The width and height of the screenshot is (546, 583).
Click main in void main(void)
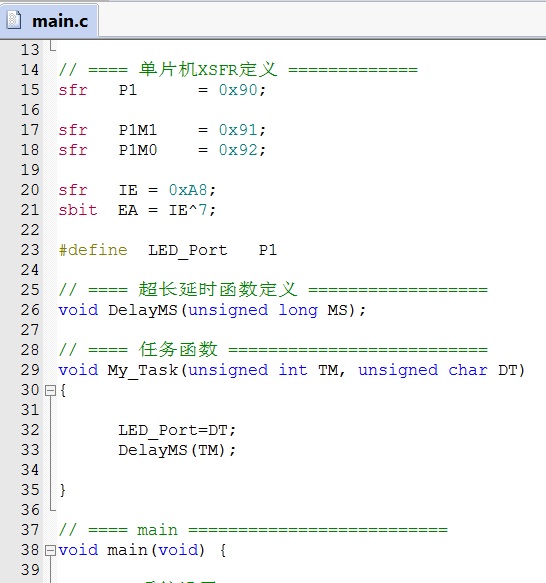click(128, 550)
